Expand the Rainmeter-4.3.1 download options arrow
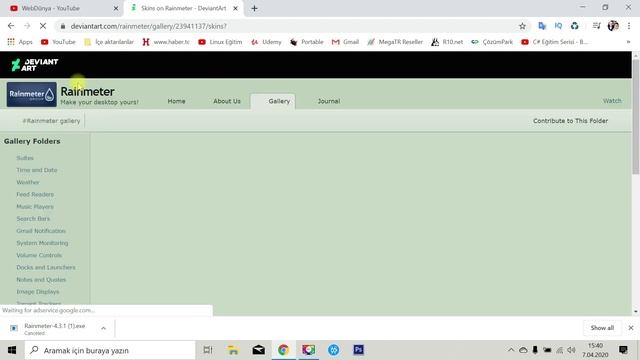This screenshot has height=360, width=640. [103, 328]
